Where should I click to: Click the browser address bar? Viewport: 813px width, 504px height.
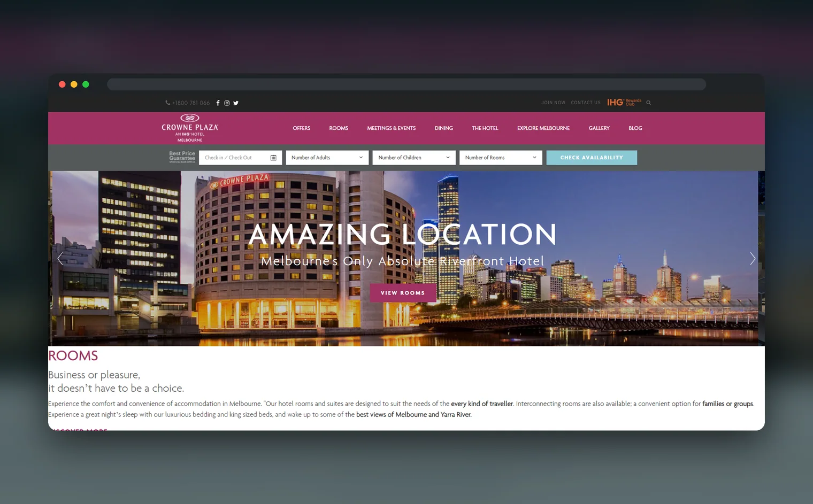click(x=406, y=84)
